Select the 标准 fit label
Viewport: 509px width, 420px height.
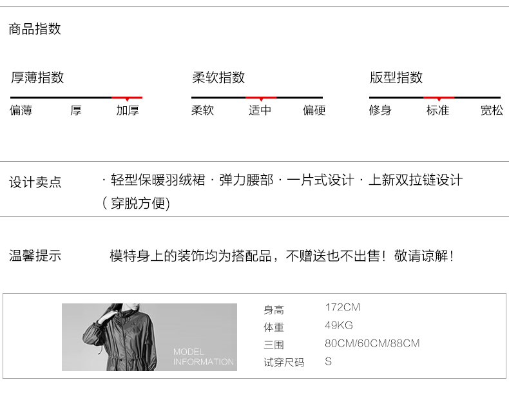point(437,110)
